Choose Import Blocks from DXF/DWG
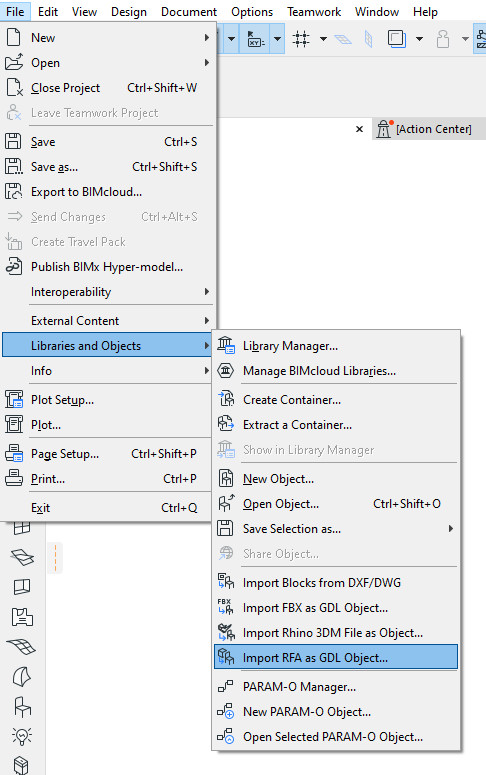The image size is (486, 775). point(336,583)
